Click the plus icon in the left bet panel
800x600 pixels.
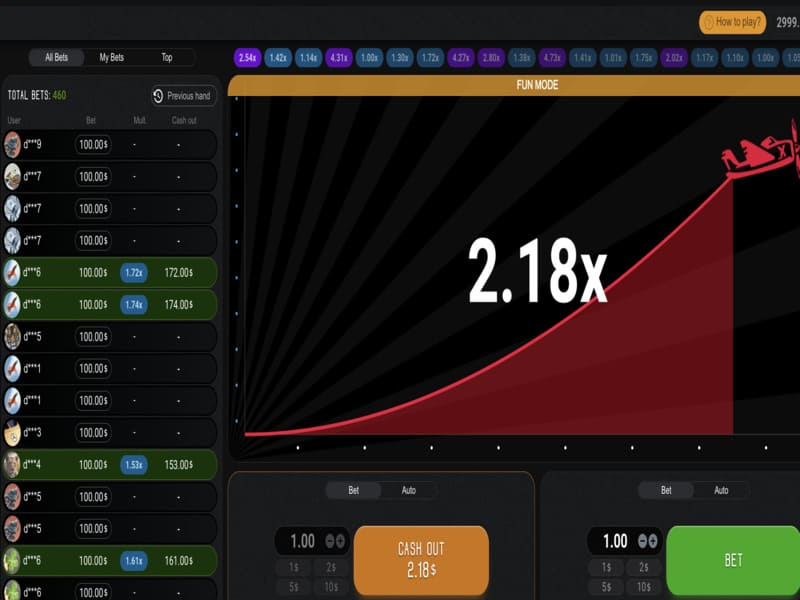[x=341, y=541]
